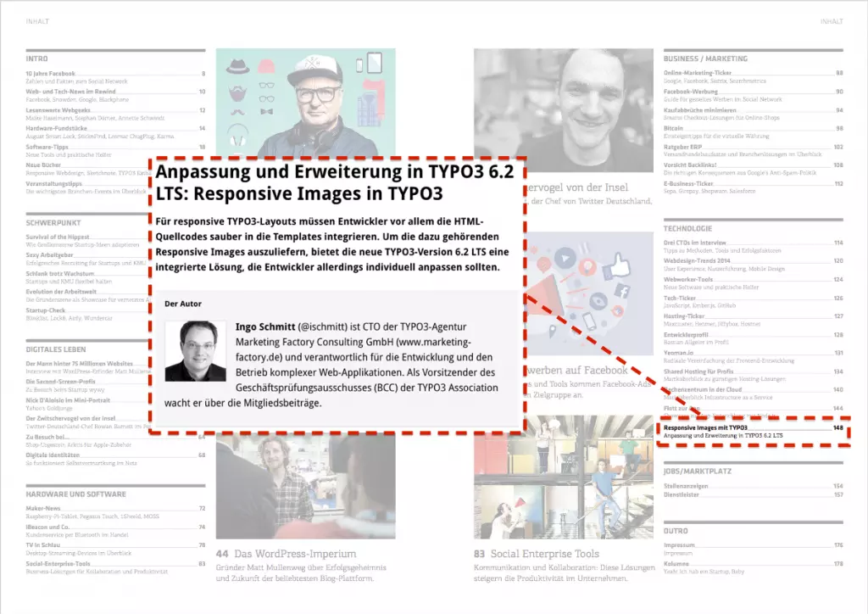The image size is (868, 614).
Task: Click the author name 'Ingo Schmitt'
Action: pos(265,327)
